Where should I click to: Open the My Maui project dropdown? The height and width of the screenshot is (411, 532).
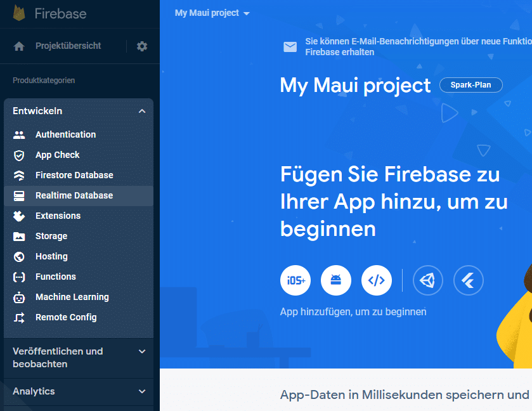point(212,13)
